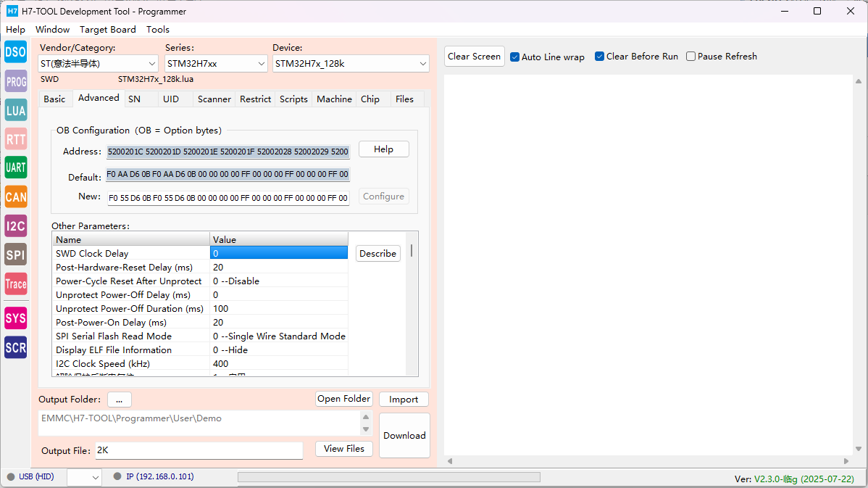Viewport: 868px width, 488px height.
Task: Open the RTT viewer module
Action: pyautogui.click(x=15, y=139)
